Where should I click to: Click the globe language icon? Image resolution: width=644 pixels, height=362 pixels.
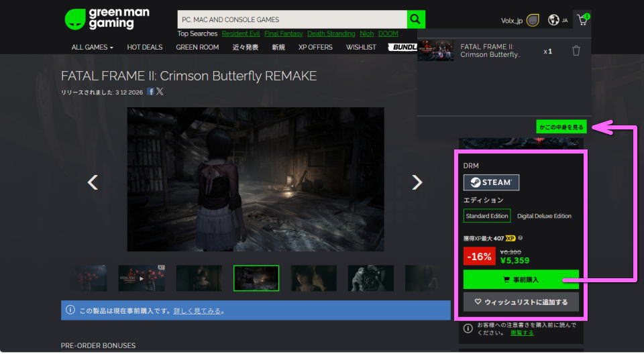pyautogui.click(x=553, y=20)
